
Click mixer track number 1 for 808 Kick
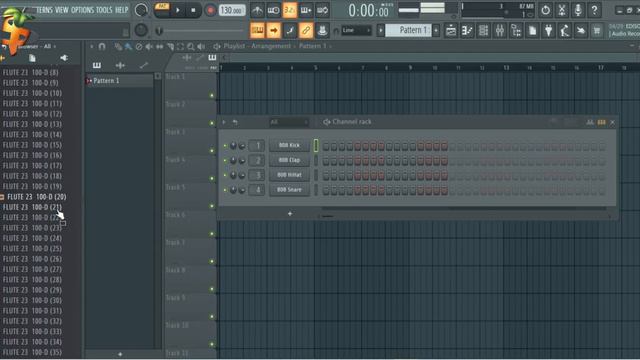click(257, 145)
